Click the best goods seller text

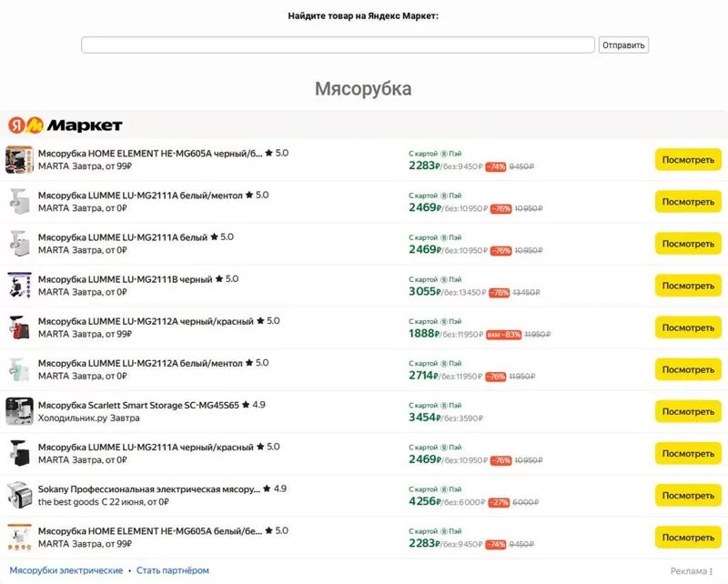68,502
